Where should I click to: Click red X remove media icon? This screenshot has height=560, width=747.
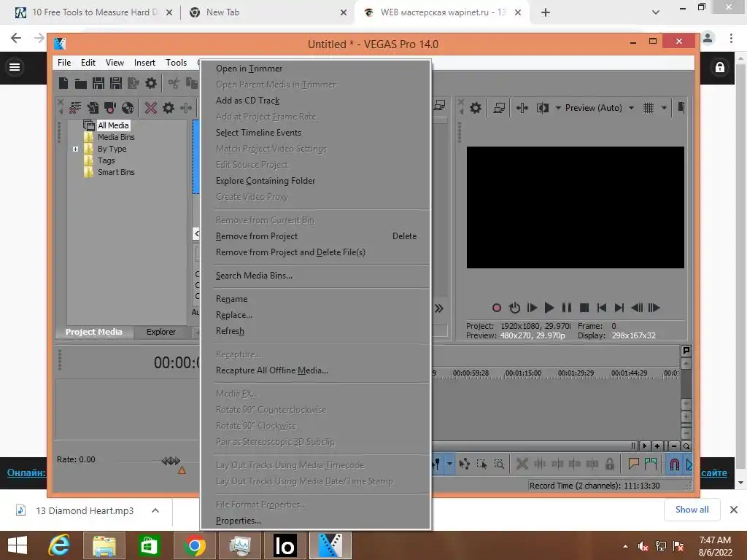tap(151, 108)
